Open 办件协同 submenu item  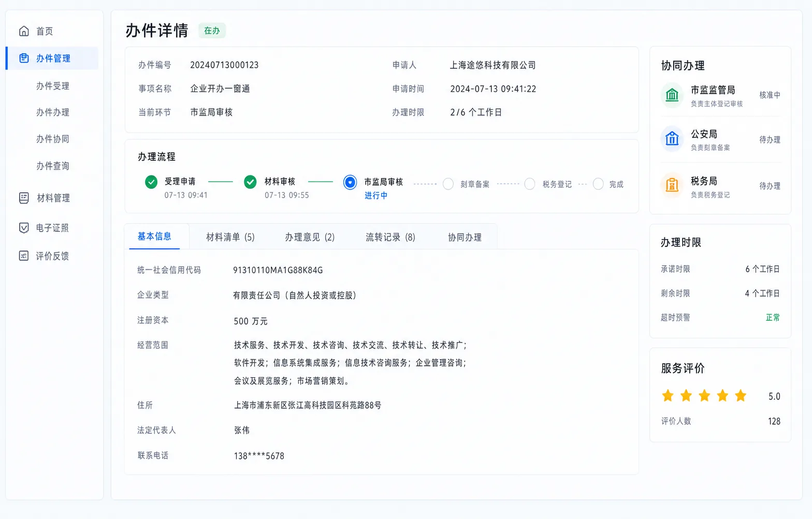(53, 139)
